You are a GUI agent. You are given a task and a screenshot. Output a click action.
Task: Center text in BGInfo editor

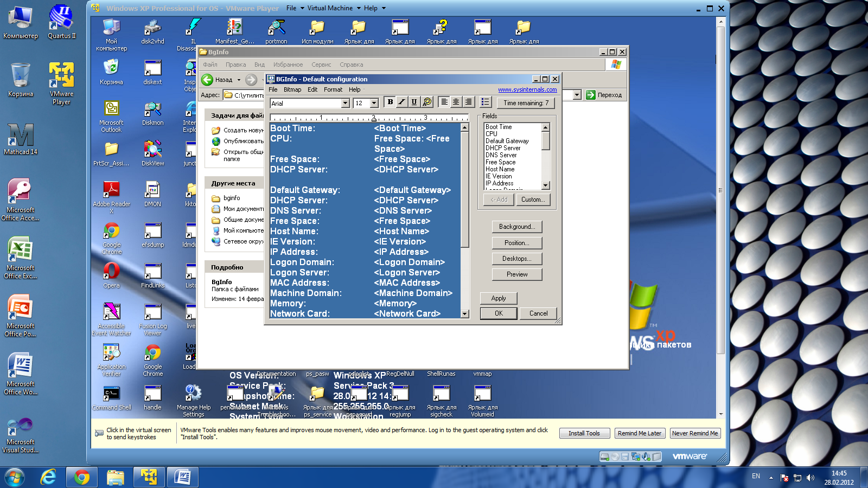pos(456,102)
